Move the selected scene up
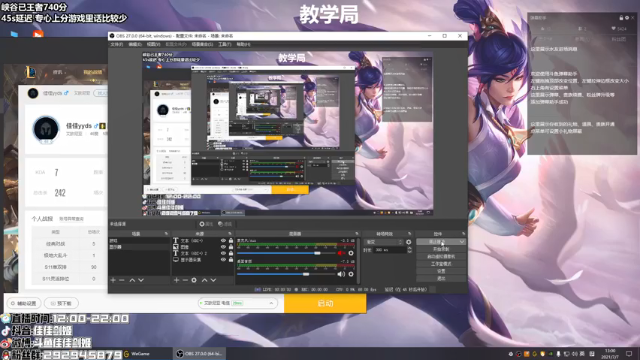The width and height of the screenshot is (640, 360). click(x=132, y=280)
